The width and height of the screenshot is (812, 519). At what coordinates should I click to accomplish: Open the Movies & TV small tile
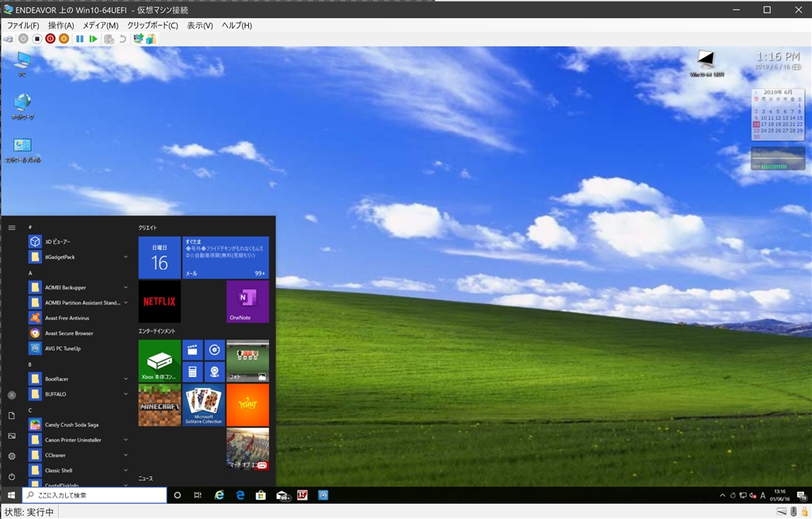(192, 350)
